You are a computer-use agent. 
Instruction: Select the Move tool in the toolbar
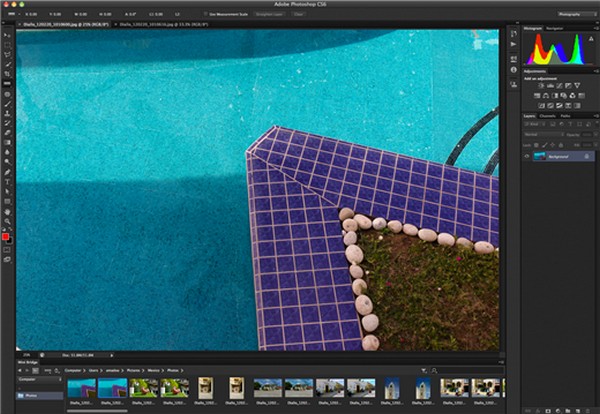pos(7,35)
